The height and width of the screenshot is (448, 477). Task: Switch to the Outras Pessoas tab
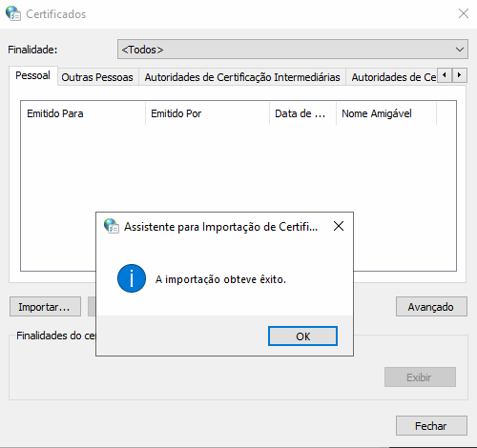tap(97, 77)
